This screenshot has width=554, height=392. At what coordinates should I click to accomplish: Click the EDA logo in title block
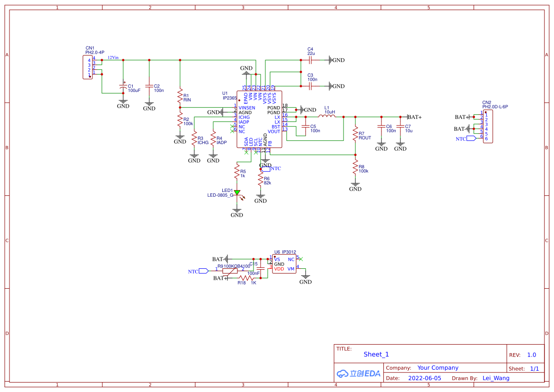[x=358, y=374]
